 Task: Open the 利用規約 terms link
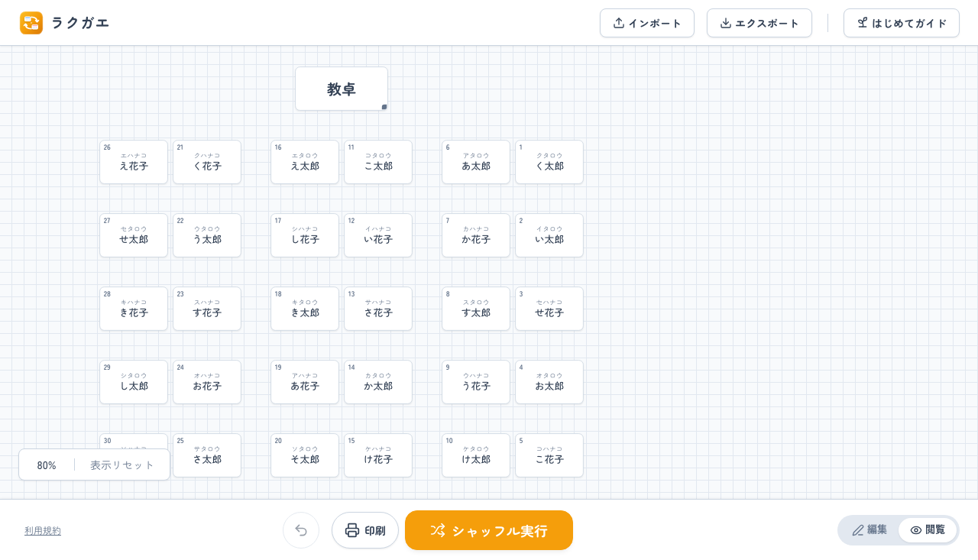tap(43, 530)
